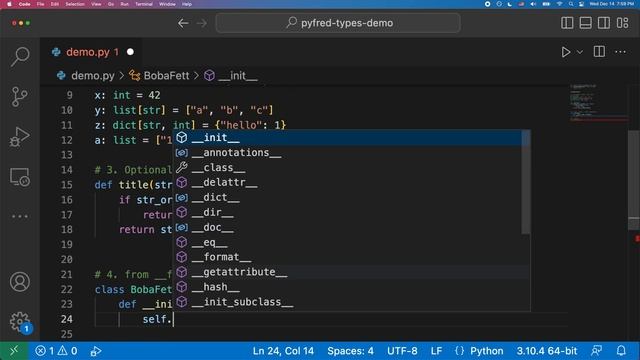Open the Remote Explorer view
The height and width of the screenshot is (360, 640).
[20, 177]
